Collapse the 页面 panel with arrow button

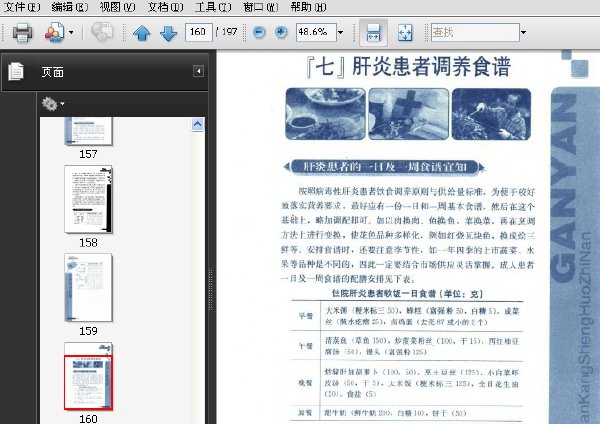198,71
